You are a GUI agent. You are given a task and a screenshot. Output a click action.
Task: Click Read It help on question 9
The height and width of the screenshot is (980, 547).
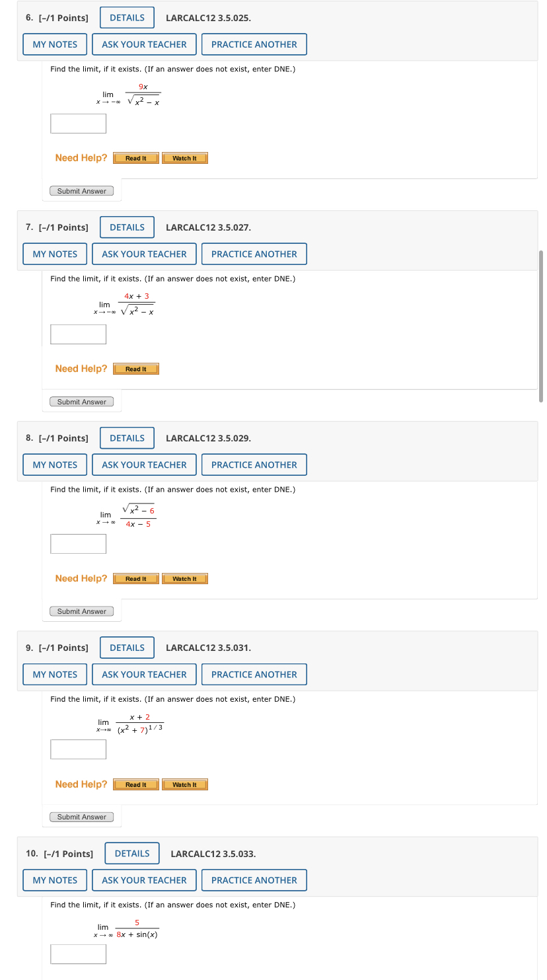(x=135, y=784)
